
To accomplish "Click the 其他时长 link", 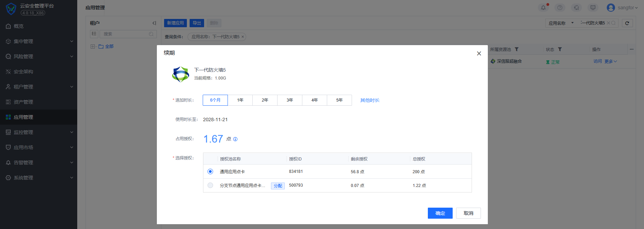I will point(370,100).
